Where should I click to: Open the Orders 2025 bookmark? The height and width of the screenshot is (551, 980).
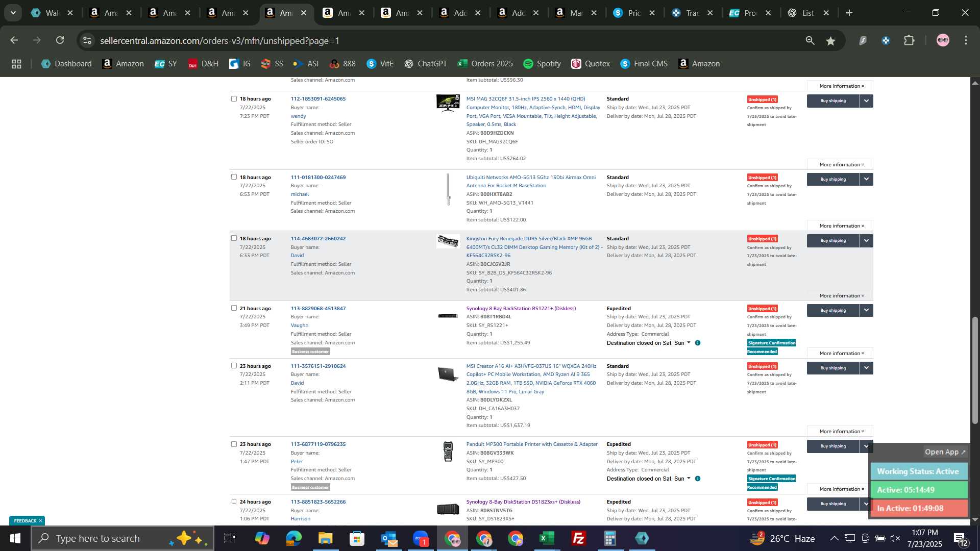(x=485, y=64)
